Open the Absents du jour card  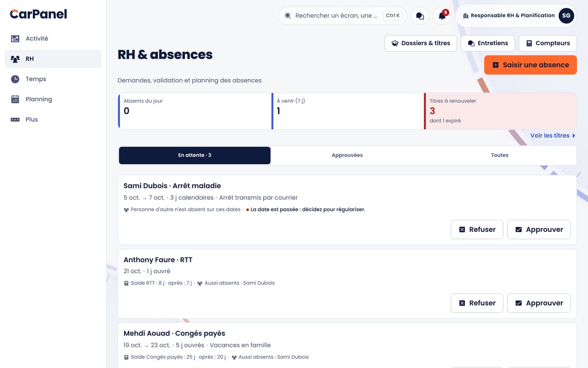click(x=195, y=111)
